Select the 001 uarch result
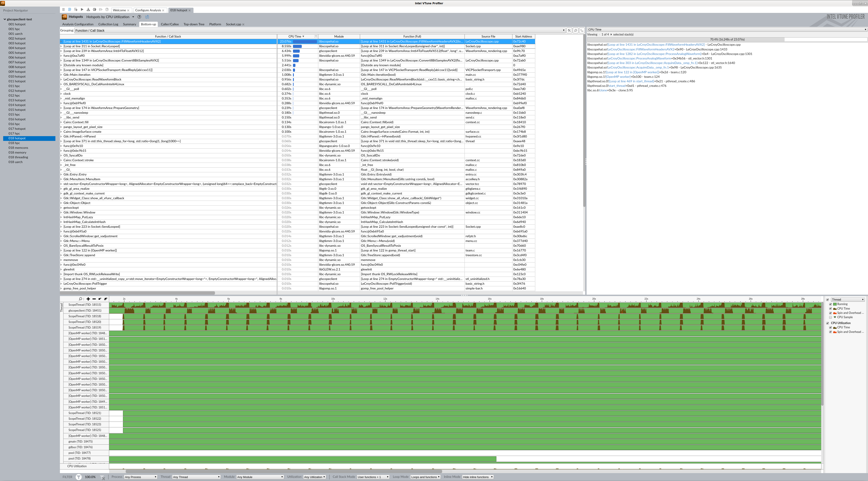The width and height of the screenshot is (868, 481). point(16,34)
